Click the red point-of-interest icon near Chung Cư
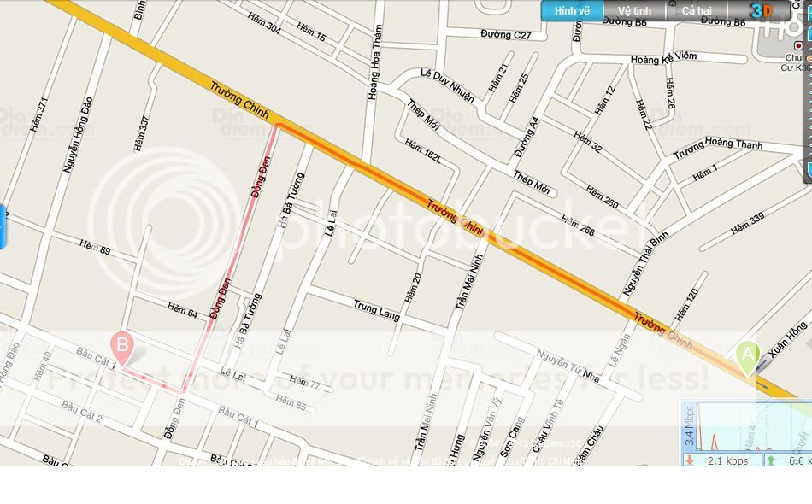 tap(798, 46)
